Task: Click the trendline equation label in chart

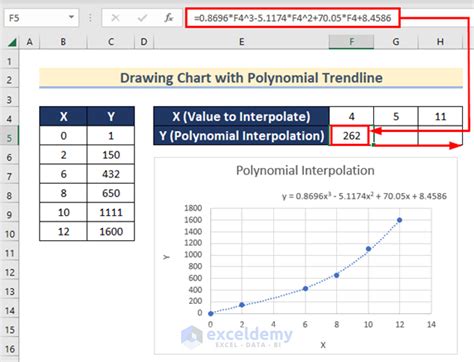Action: pos(364,196)
